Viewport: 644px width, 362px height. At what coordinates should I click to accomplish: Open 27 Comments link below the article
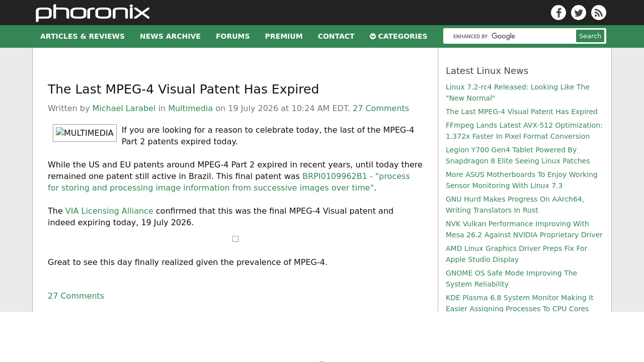coord(76,296)
